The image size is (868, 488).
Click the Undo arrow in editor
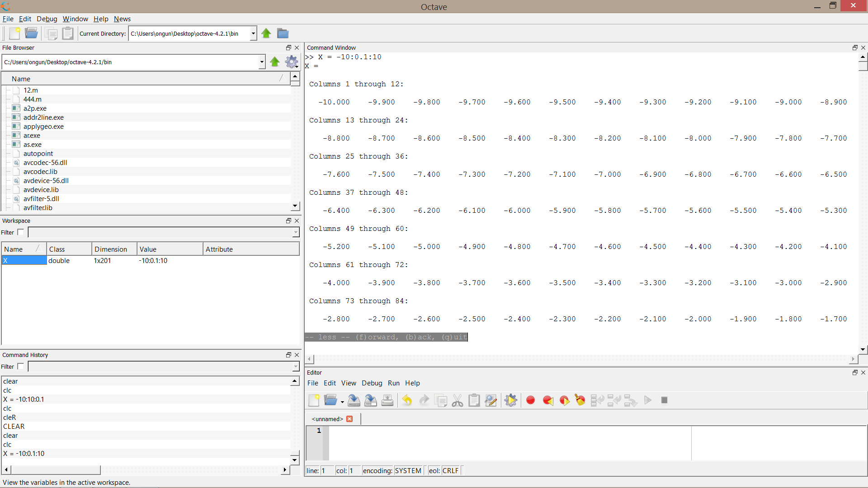tap(407, 400)
